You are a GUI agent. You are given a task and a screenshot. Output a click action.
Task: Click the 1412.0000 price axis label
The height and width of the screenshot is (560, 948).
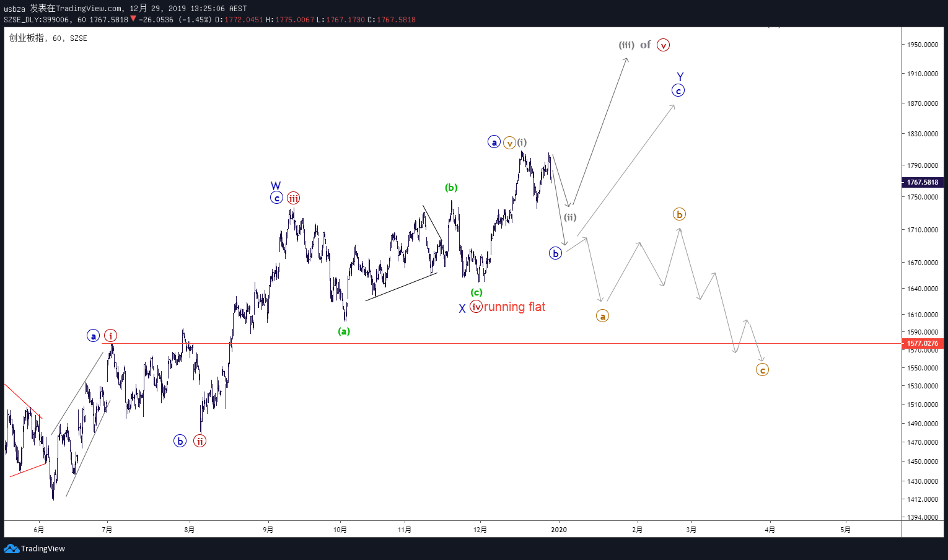click(x=923, y=499)
